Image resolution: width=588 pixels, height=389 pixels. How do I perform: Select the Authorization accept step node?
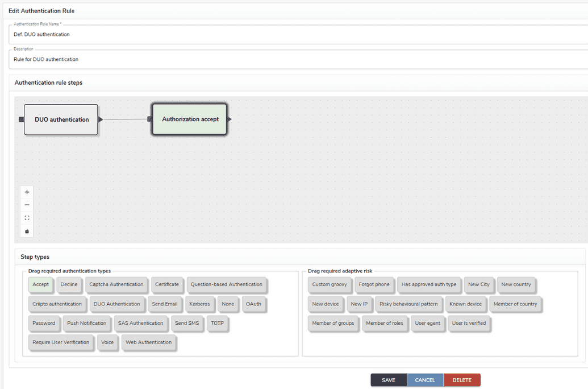(189, 119)
